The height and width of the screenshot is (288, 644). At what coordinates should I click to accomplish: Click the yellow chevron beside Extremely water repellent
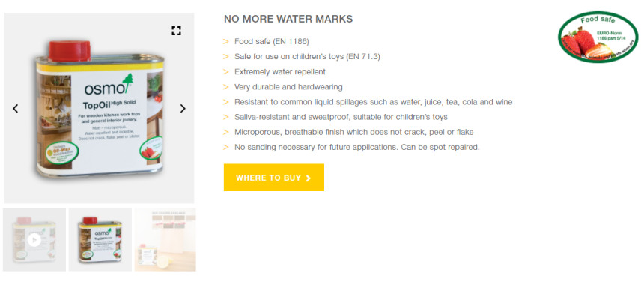click(226, 71)
